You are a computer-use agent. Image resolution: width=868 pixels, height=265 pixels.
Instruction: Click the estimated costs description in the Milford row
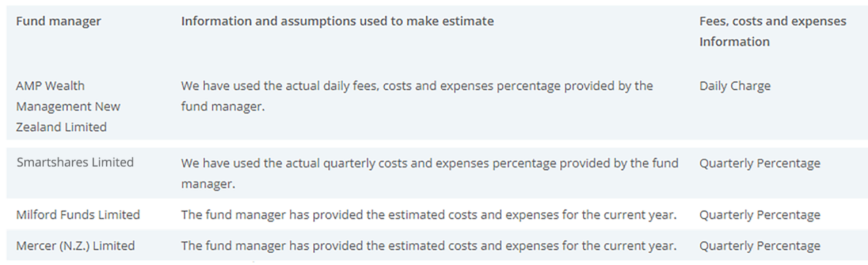[x=429, y=215]
